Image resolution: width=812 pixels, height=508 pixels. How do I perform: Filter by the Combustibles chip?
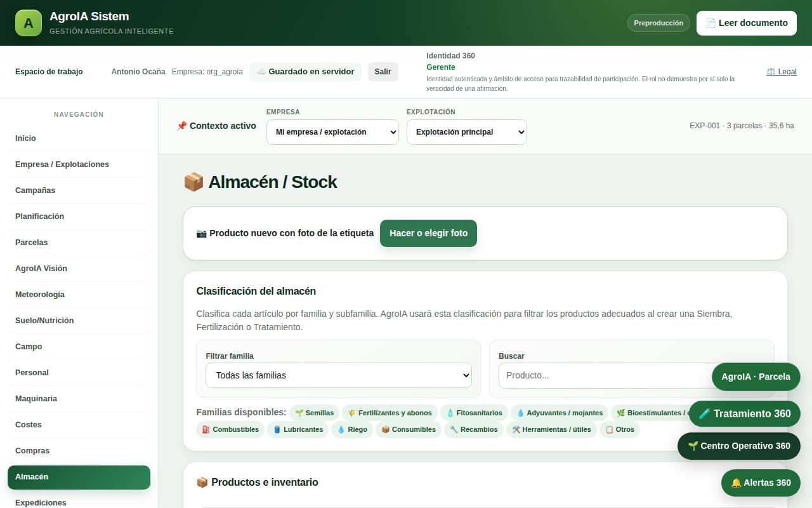pyautogui.click(x=230, y=429)
